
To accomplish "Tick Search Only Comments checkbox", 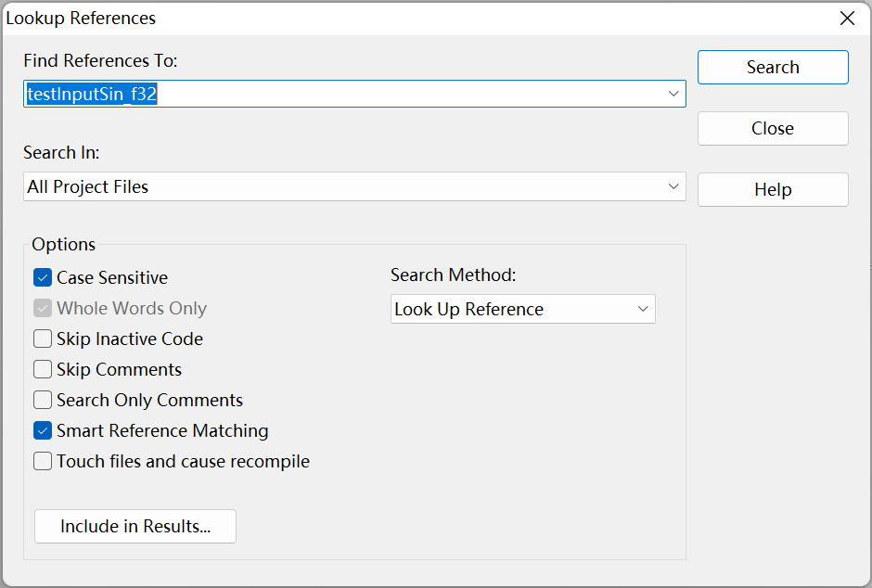I will click(43, 400).
